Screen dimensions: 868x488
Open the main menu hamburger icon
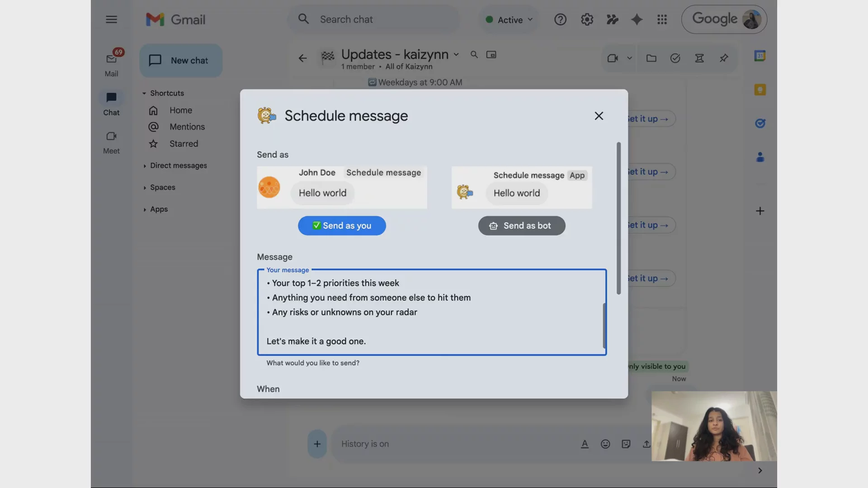click(111, 19)
